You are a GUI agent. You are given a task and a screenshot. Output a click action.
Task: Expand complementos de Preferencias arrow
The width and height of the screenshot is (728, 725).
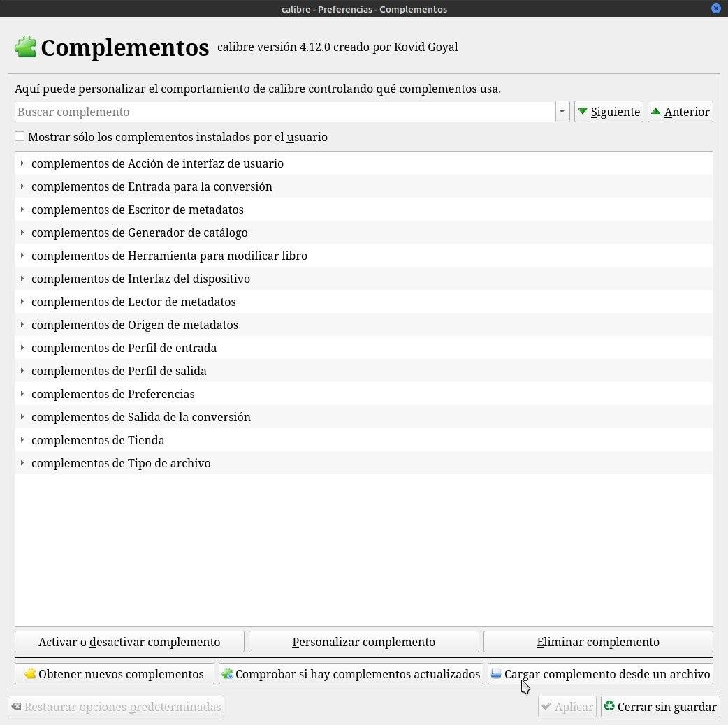coord(22,394)
